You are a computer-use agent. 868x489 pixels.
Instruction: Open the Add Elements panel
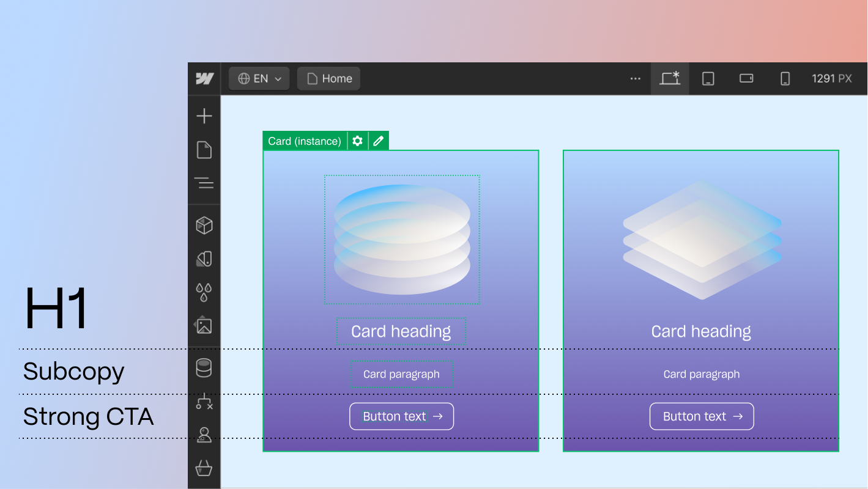(204, 116)
